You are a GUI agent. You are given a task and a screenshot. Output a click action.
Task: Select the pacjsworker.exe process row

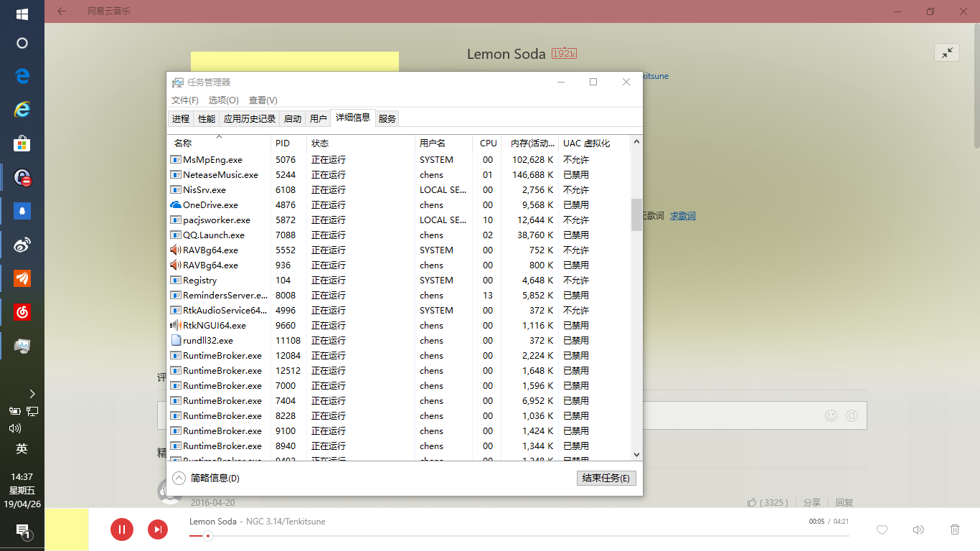[x=399, y=220]
